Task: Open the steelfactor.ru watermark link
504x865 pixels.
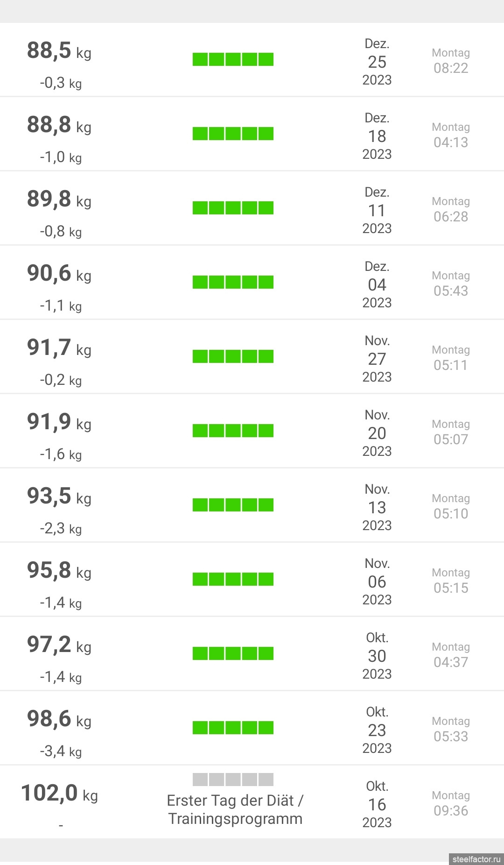Action: [x=476, y=859]
